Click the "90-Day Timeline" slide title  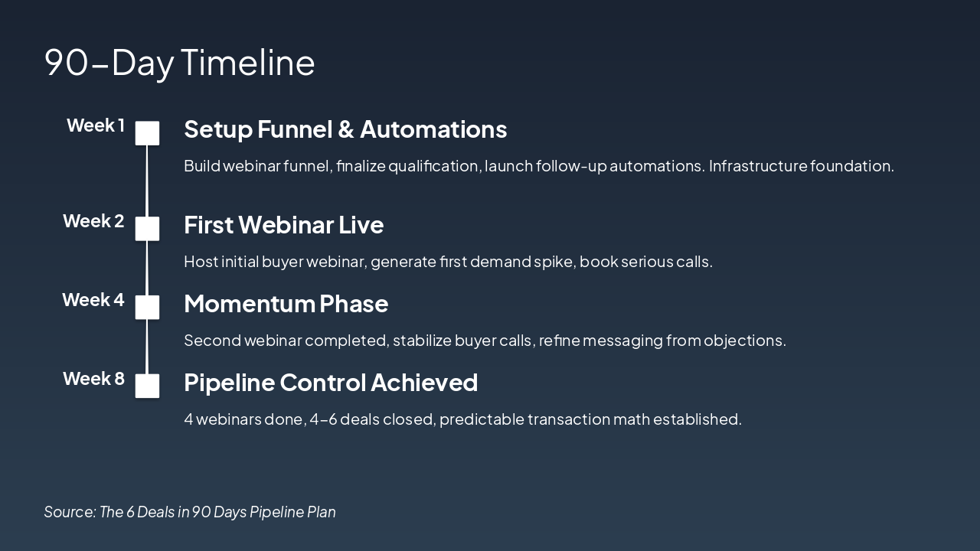[179, 63]
